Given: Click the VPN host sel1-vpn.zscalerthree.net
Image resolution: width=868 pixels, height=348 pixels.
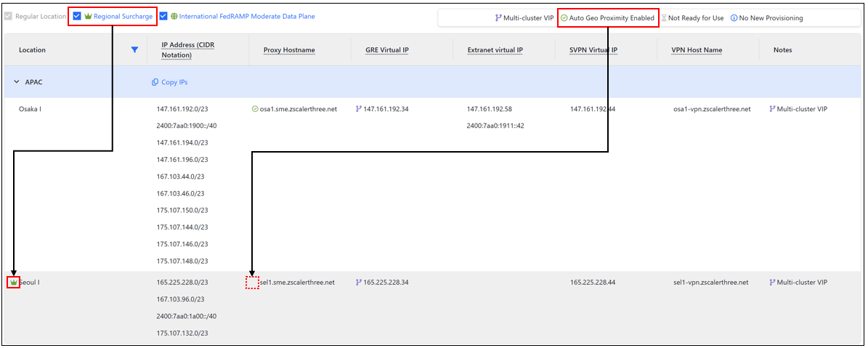Looking at the screenshot, I should (x=710, y=283).
